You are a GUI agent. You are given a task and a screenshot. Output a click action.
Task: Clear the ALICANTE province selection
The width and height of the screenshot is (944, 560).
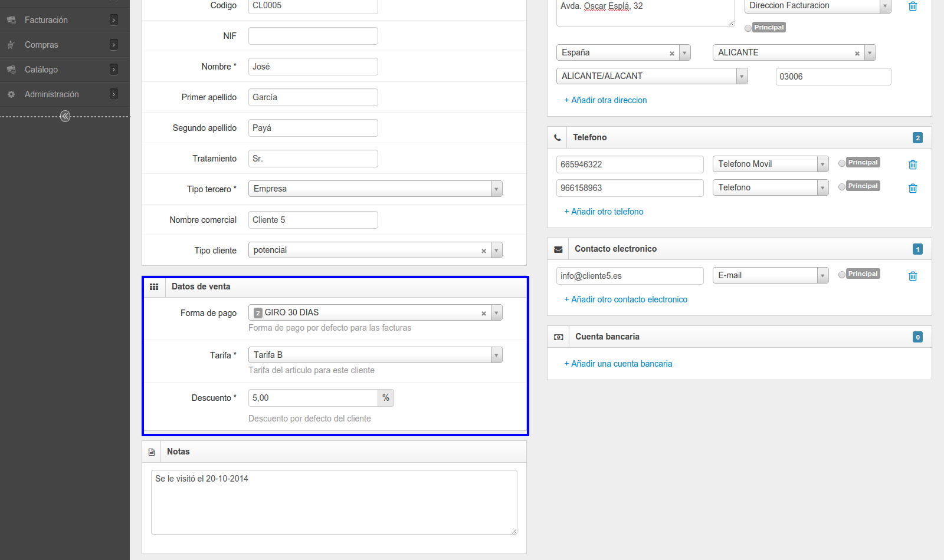[x=857, y=53]
